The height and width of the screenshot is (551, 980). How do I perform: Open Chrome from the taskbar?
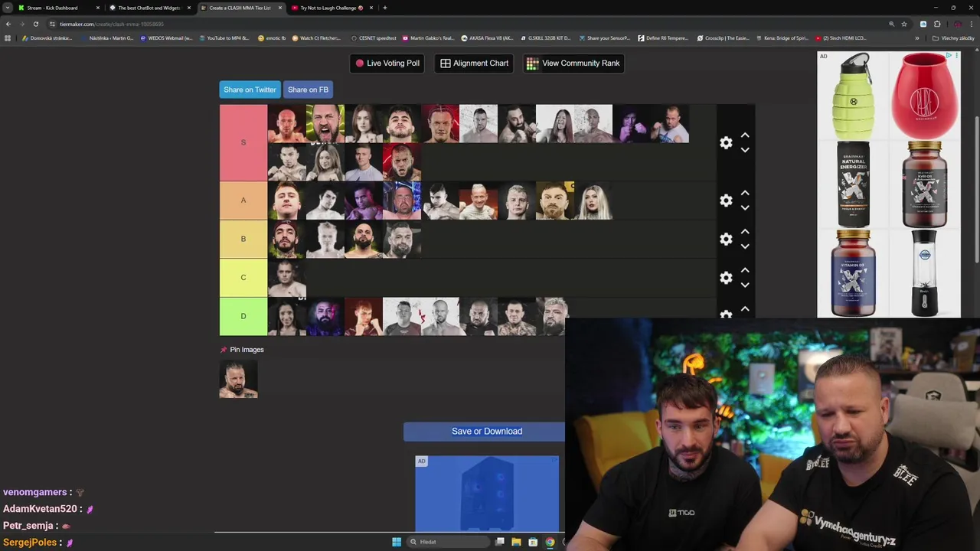(x=550, y=542)
